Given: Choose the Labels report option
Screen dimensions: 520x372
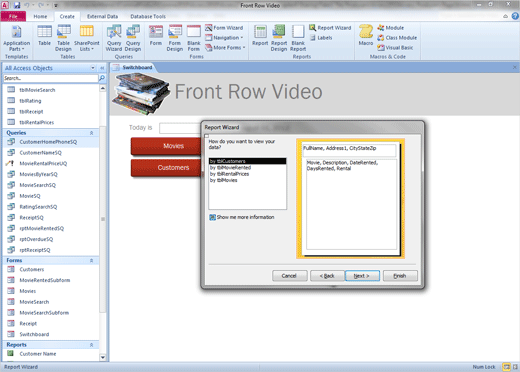Looking at the screenshot, I should pyautogui.click(x=321, y=38).
